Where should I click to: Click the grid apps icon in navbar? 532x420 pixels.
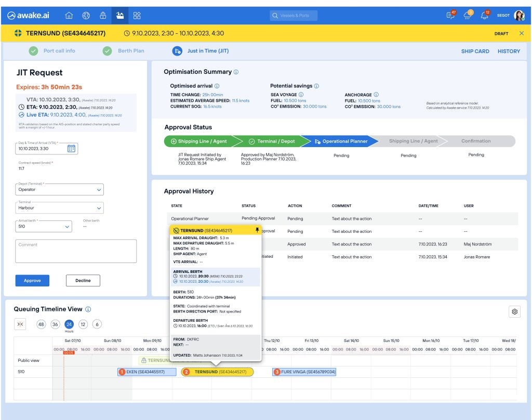point(137,16)
